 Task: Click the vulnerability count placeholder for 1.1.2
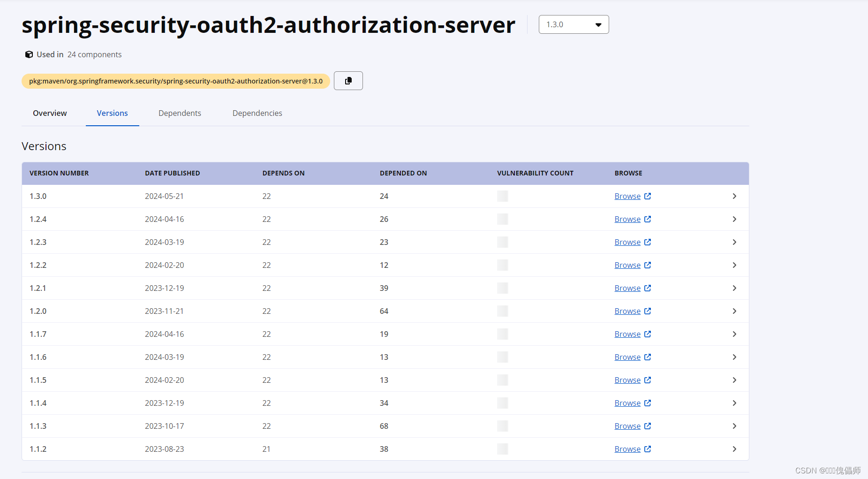503,449
